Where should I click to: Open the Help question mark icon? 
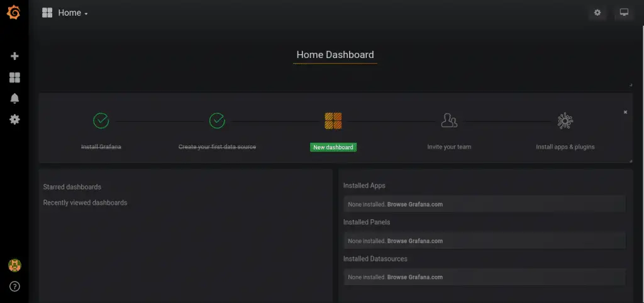[x=15, y=287]
